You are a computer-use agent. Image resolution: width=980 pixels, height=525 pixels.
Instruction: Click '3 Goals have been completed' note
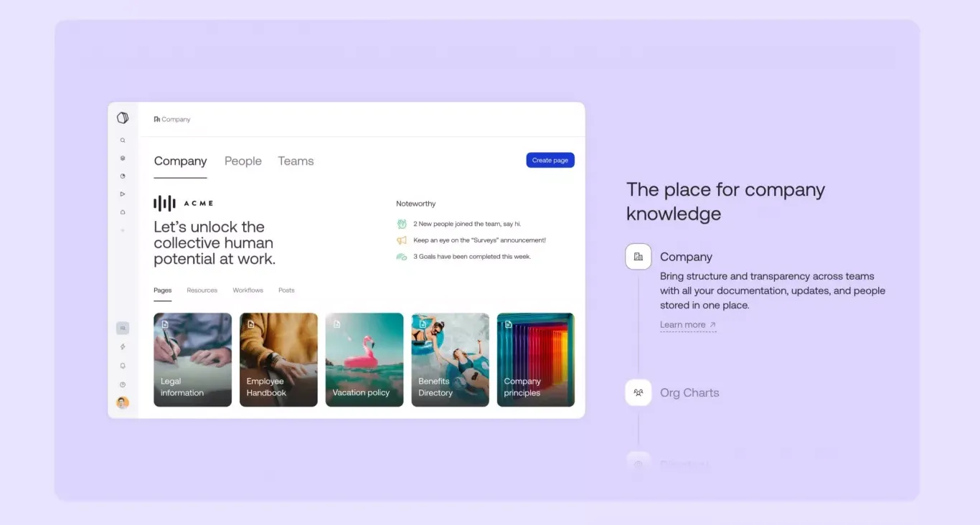[472, 257]
